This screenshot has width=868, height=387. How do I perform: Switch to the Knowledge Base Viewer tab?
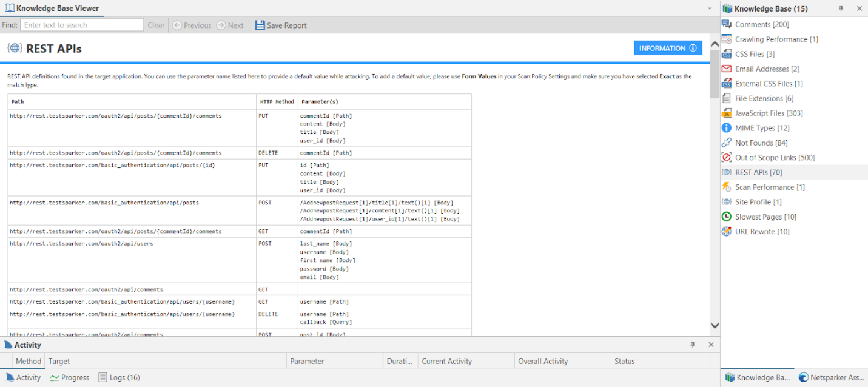52,8
